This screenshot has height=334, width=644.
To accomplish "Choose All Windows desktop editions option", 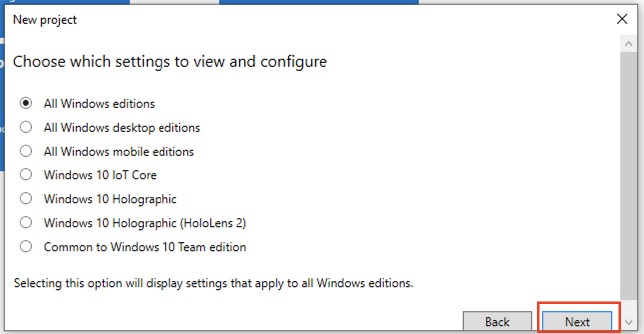I will coord(26,127).
